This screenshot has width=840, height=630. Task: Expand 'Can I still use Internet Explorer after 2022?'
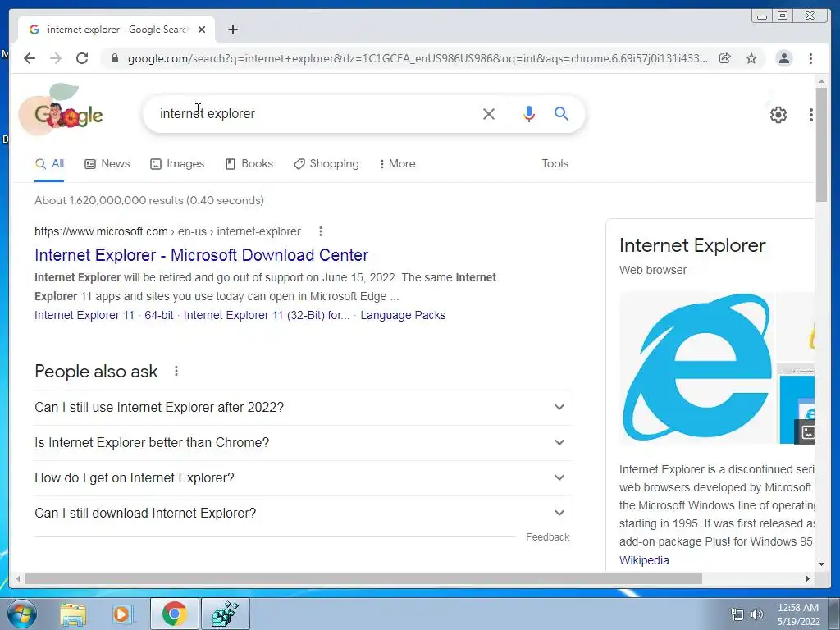pyautogui.click(x=303, y=407)
